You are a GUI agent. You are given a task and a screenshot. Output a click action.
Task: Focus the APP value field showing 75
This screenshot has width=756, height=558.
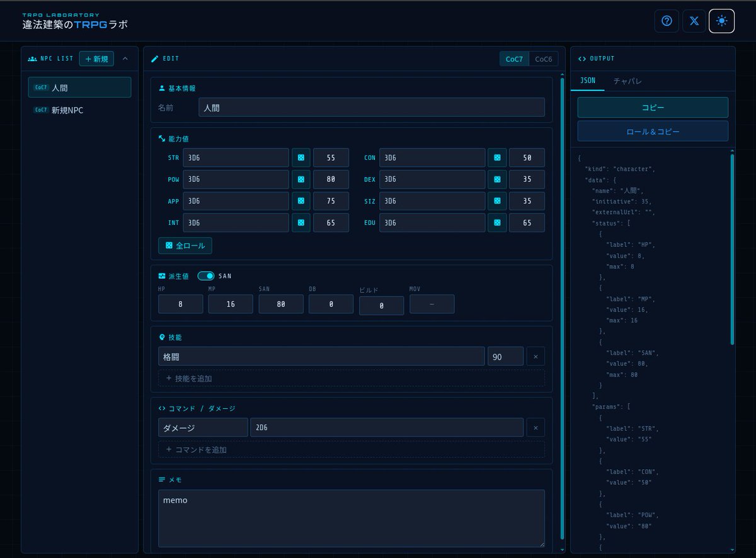coord(331,201)
